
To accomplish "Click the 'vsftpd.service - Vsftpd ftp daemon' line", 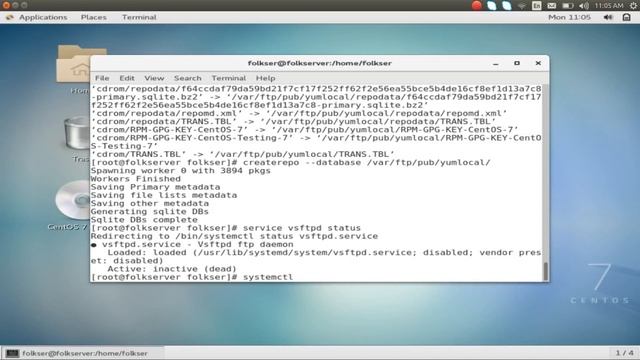I will [192, 244].
